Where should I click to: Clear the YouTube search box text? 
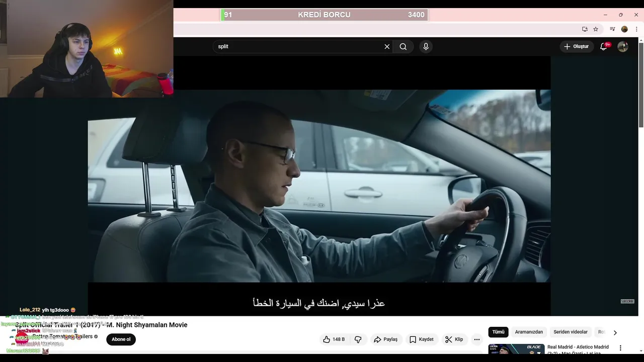point(387,47)
